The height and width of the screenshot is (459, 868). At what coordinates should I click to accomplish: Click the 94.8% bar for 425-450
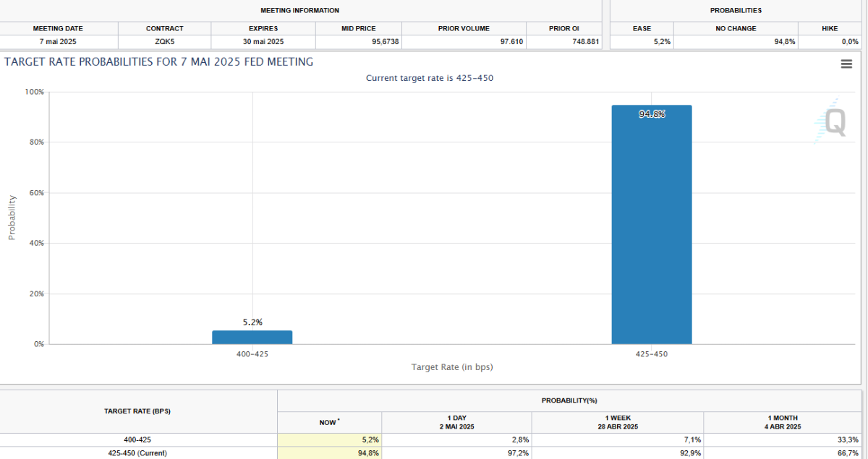(x=652, y=225)
